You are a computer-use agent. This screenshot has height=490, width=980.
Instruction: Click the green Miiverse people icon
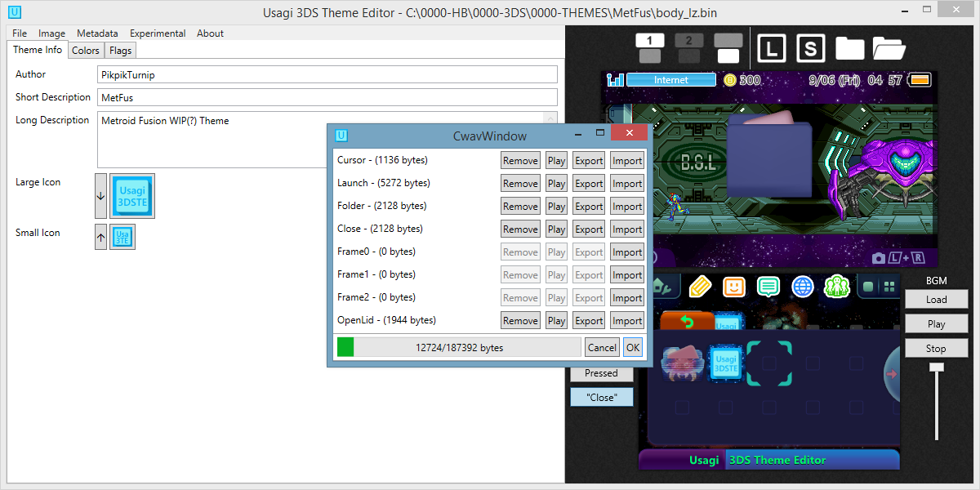[x=837, y=287]
